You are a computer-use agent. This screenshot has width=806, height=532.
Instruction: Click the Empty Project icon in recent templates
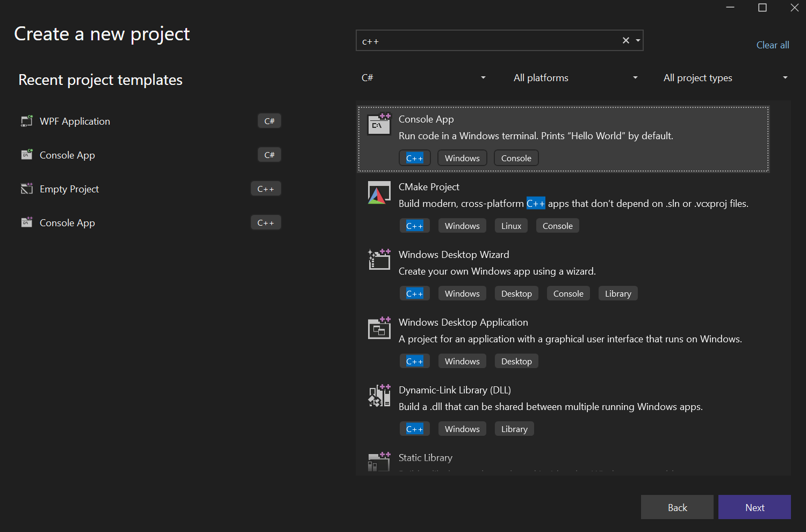click(x=26, y=189)
